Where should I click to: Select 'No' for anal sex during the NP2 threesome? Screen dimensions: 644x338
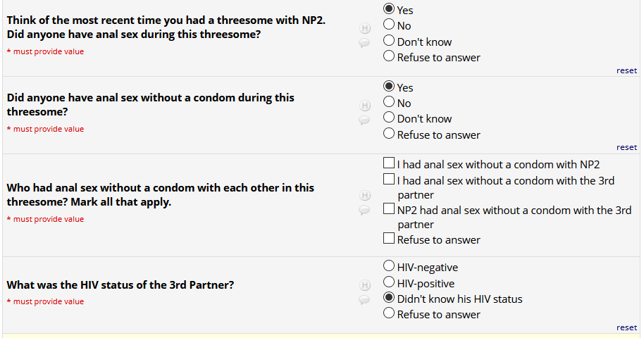click(389, 25)
